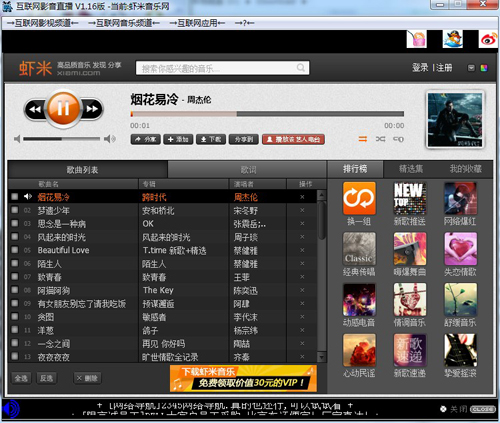Image resolution: width=500 pixels, height=423 pixels.
Task: Enable the orange repeat mode icon
Action: coord(363,139)
